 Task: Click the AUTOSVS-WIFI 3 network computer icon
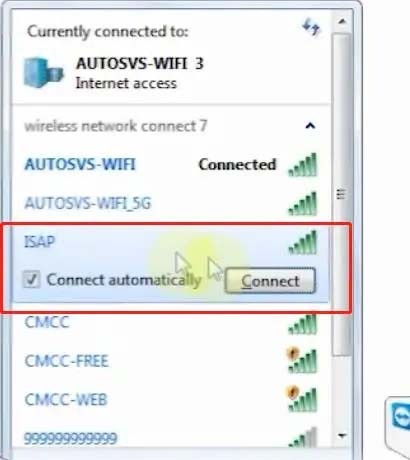[x=43, y=72]
